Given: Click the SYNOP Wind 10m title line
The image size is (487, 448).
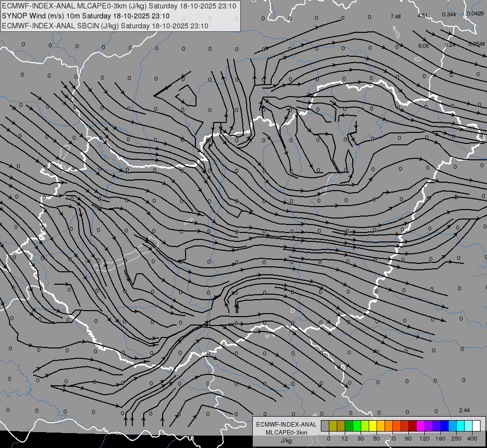Looking at the screenshot, I should tap(86, 16).
